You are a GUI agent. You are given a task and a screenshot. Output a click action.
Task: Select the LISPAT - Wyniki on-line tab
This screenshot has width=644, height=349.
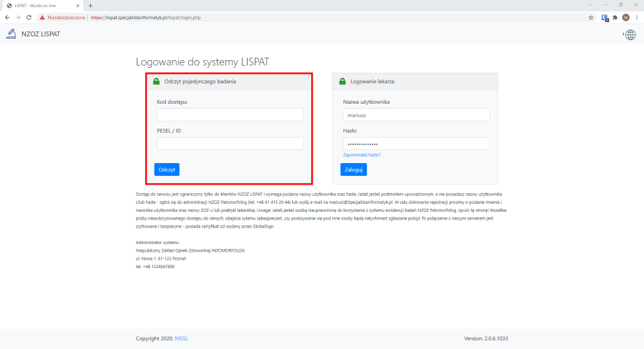pyautogui.click(x=39, y=6)
